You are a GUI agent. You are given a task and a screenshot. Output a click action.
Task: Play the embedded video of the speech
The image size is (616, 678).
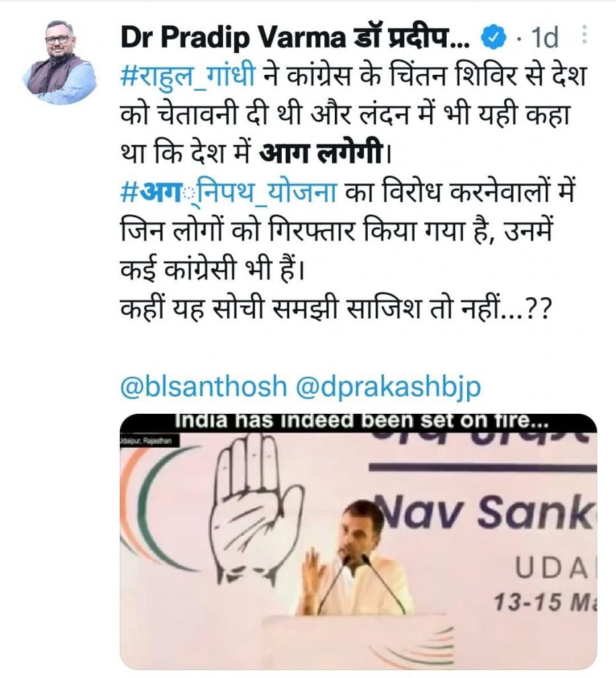358,542
